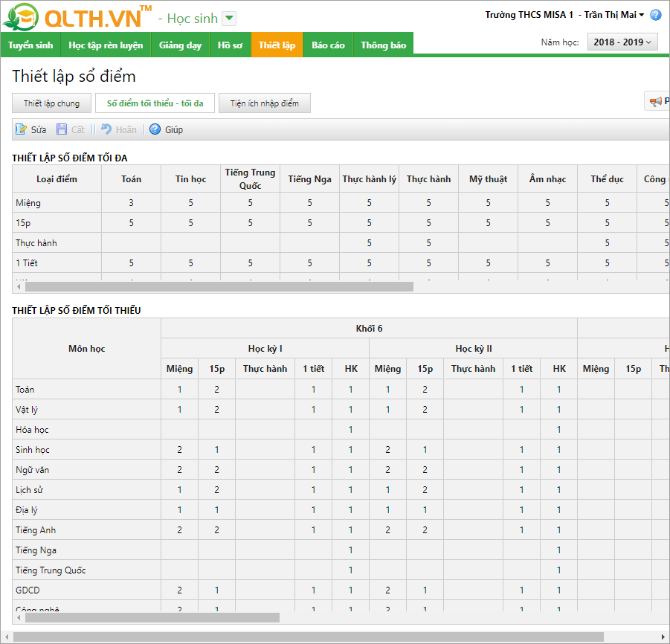This screenshot has height=644, width=670.
Task: Click the Giúp question mark icon
Action: pyautogui.click(x=155, y=129)
